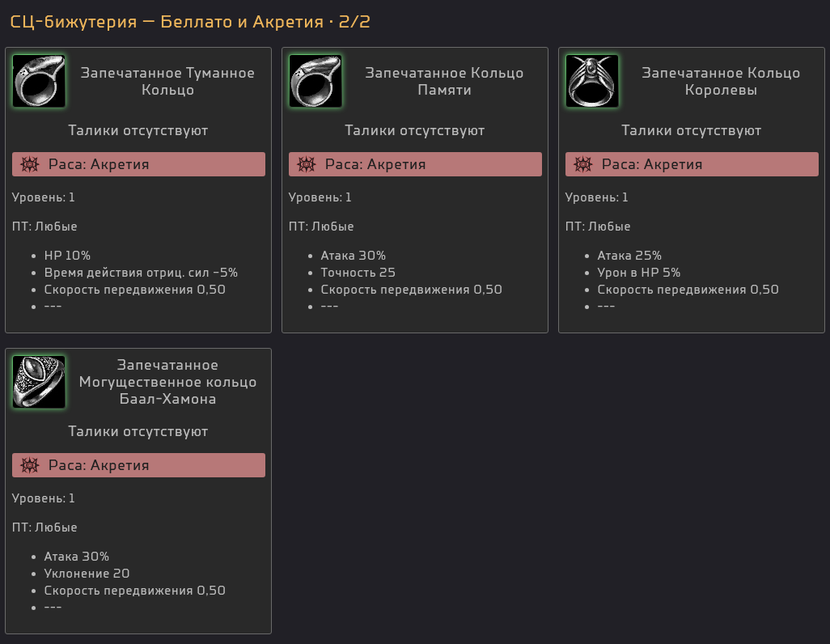Screen dimensions: 830x644
Task: Click Accretia race emblem in Кольцо Королевы card
Action: (582, 164)
